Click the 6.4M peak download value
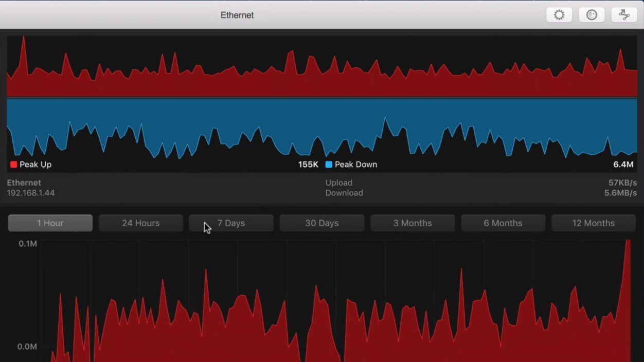Image resolution: width=644 pixels, height=362 pixels. tap(623, 165)
